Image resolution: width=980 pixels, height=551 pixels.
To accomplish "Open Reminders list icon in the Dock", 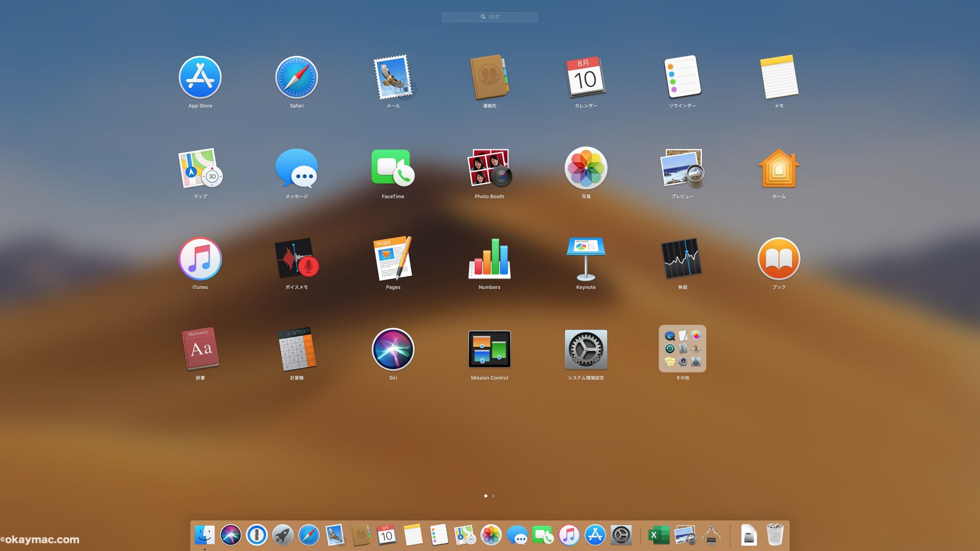I will coord(438,535).
